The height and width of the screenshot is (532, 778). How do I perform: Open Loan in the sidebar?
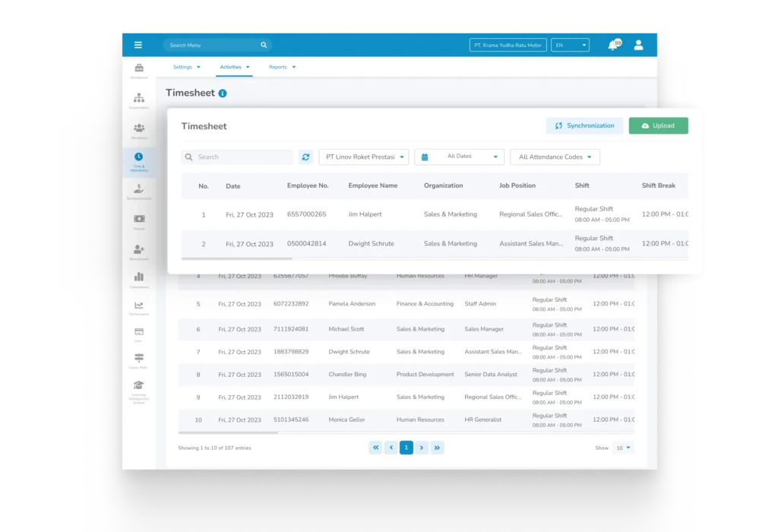tap(139, 335)
